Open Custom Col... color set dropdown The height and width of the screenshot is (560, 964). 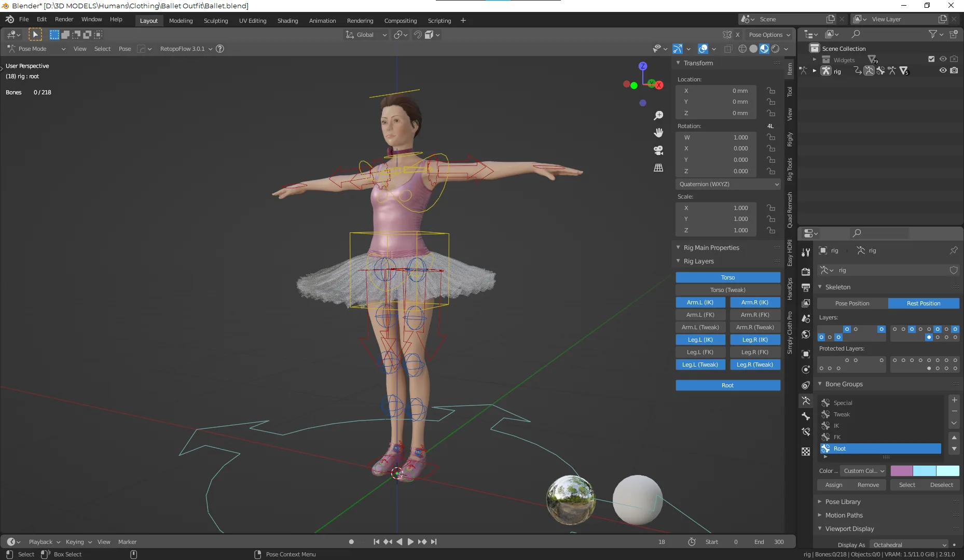(x=863, y=471)
